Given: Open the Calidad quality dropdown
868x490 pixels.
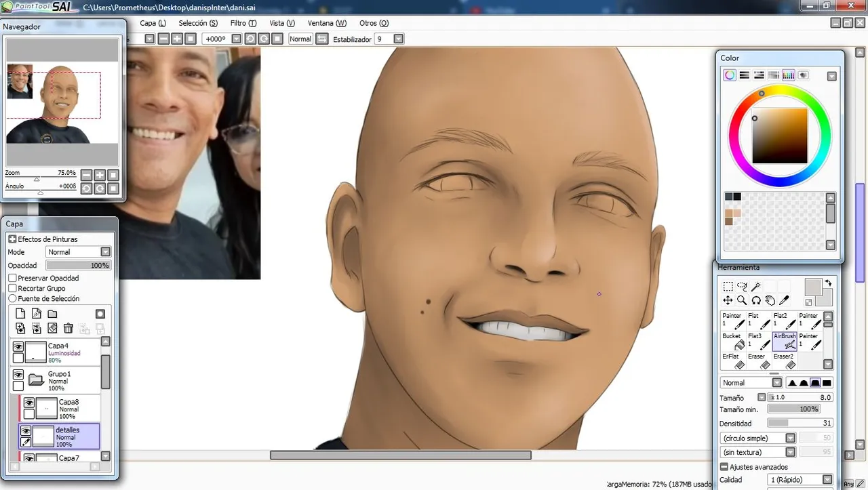Looking at the screenshot, I should [827, 480].
